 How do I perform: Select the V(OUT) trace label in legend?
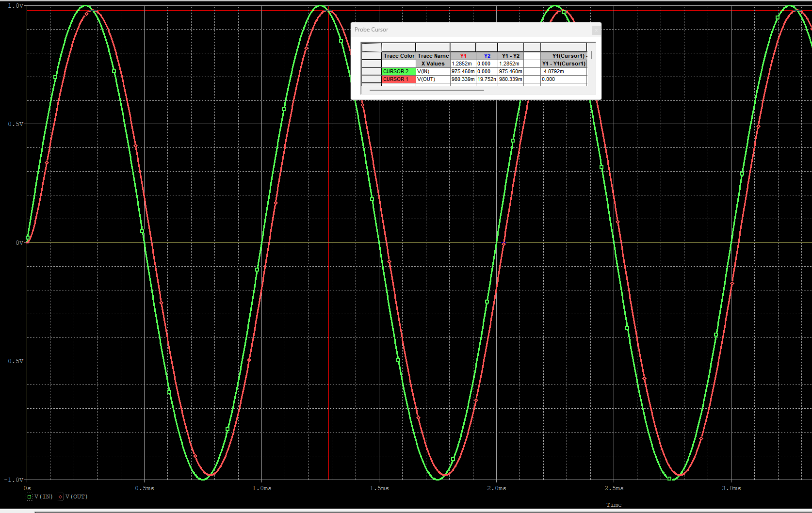(77, 497)
